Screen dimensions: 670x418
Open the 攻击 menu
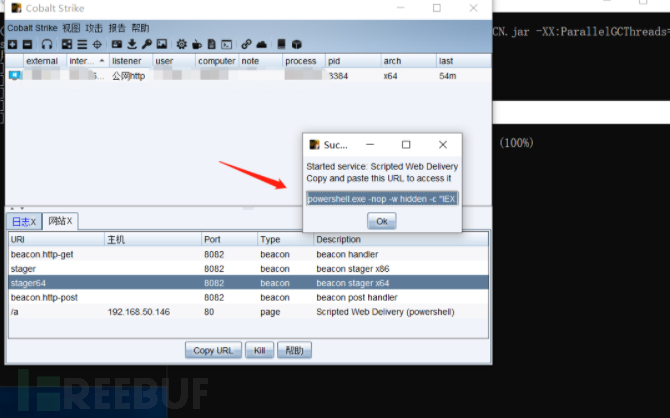tap(94, 28)
